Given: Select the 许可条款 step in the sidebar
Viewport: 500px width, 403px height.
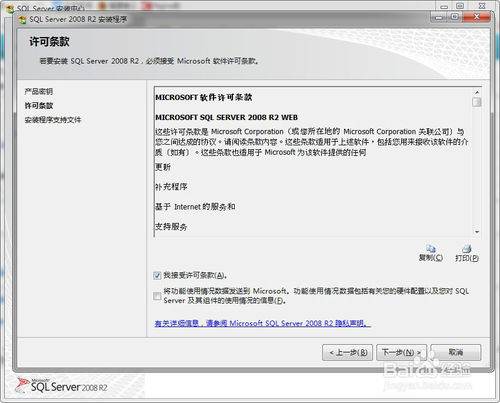Looking at the screenshot, I should (x=39, y=106).
